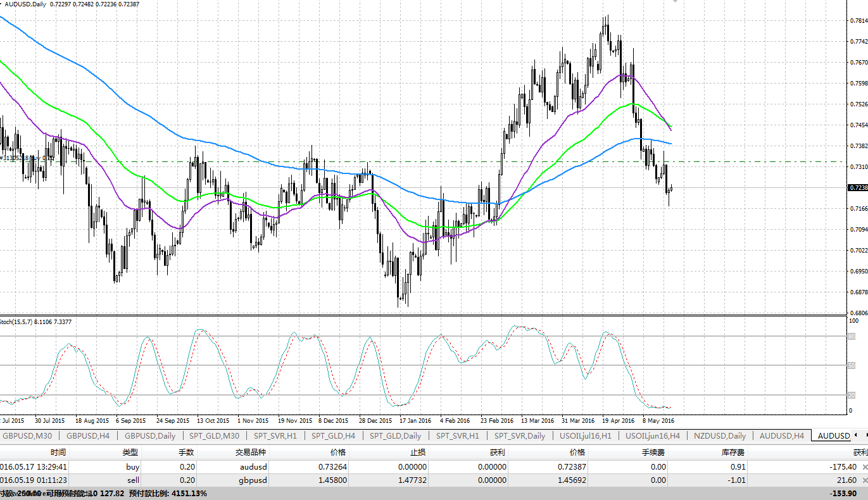Click the sell order type cell

click(x=133, y=480)
